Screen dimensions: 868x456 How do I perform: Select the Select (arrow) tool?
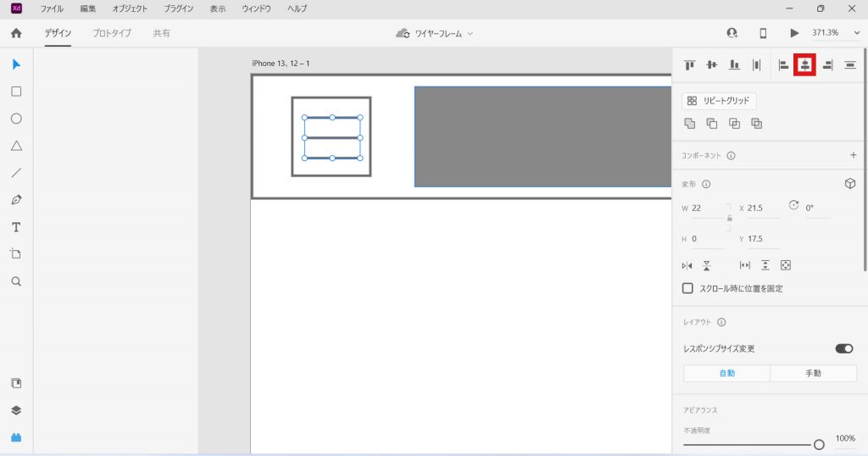[x=17, y=64]
